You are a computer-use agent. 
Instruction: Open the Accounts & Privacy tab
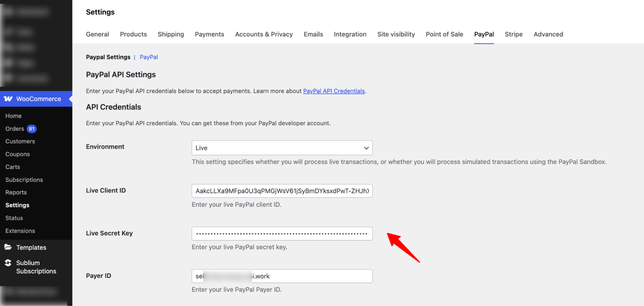(264, 34)
